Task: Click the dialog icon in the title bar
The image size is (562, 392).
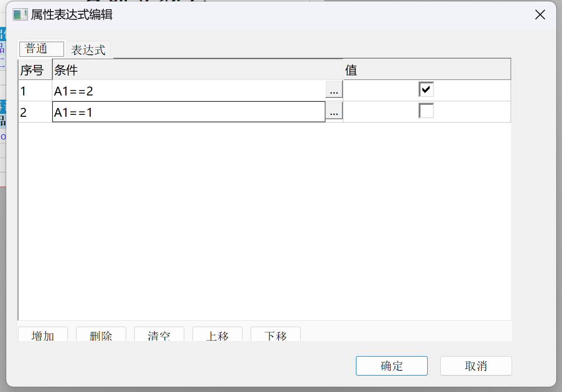Action: [20, 15]
